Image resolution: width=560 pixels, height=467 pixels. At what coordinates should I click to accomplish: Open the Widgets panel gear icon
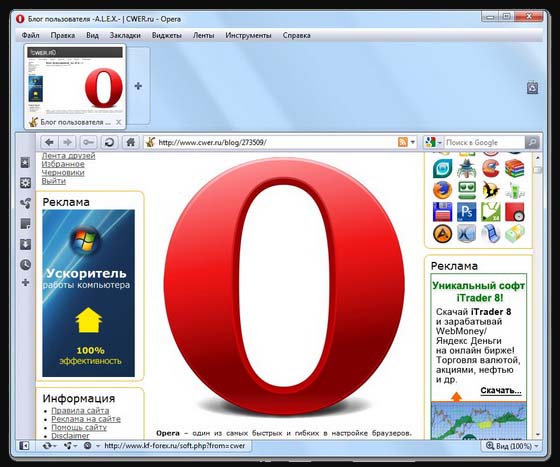25,183
